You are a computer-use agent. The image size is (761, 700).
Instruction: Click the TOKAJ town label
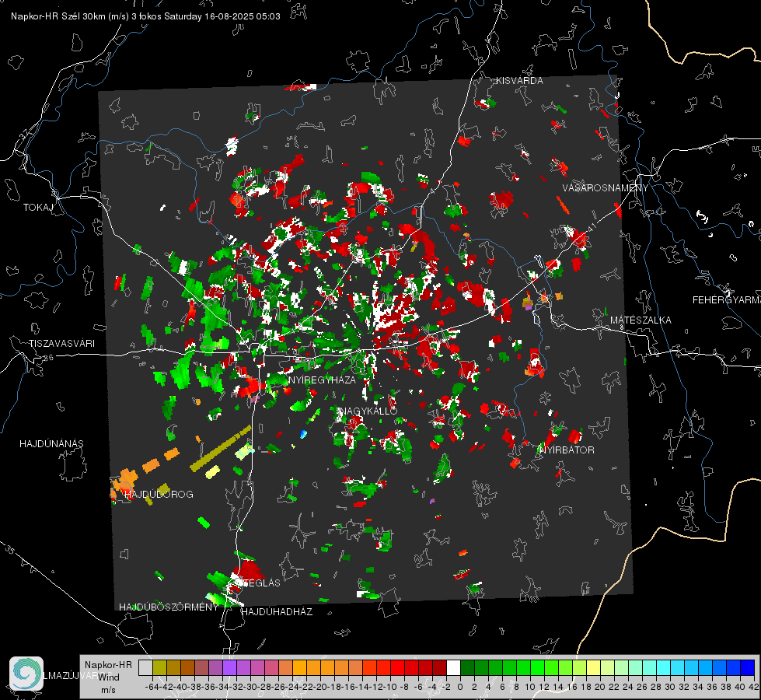pyautogui.click(x=38, y=208)
